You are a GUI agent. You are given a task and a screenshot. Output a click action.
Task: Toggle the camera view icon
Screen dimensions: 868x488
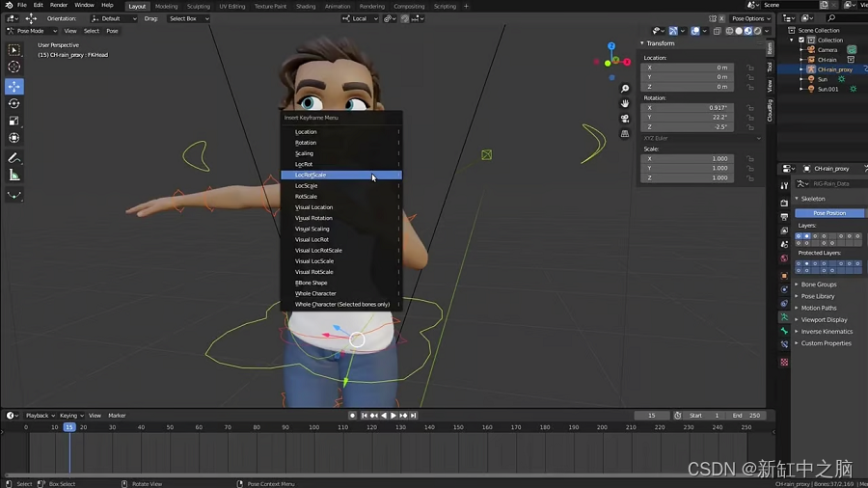click(625, 119)
